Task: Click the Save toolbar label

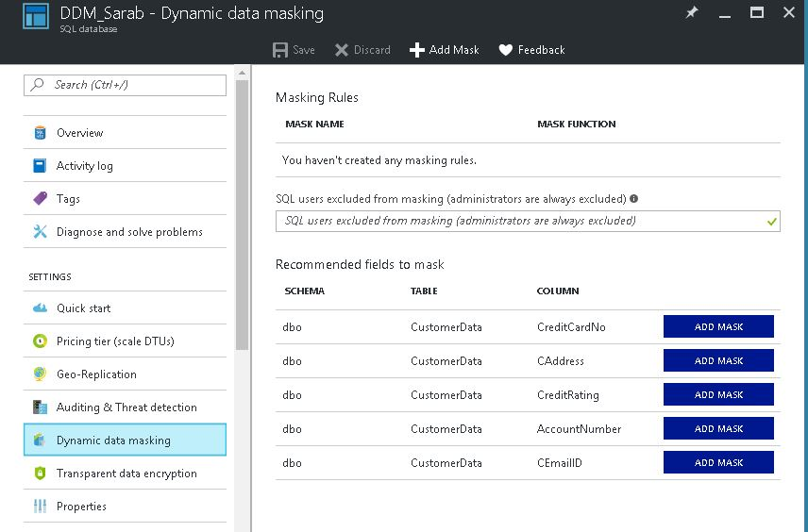Action: (304, 50)
